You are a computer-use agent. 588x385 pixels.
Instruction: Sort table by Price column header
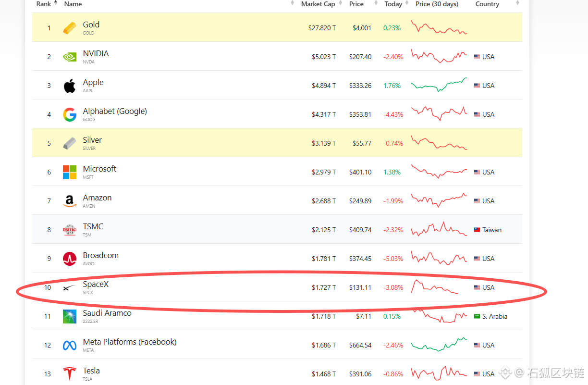pos(356,4)
